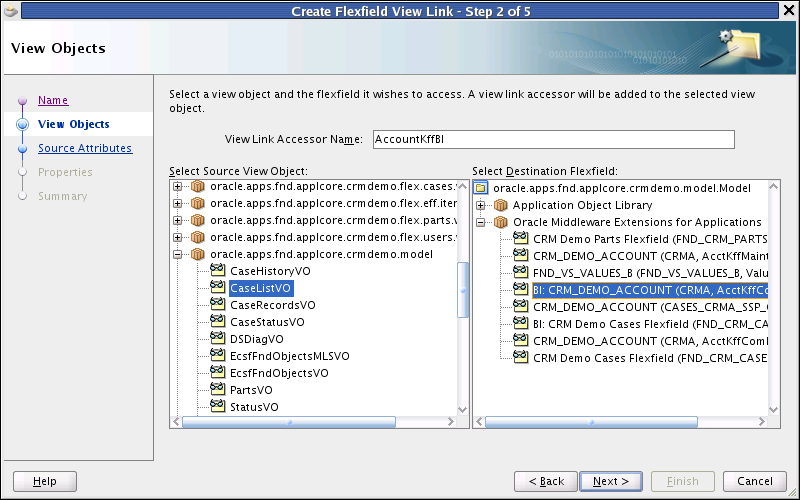This screenshot has height=500, width=800.
Task: Select CRM_DEMO_ACCOUNT (CRMA, AcctKffComb entry
Action: click(650, 341)
